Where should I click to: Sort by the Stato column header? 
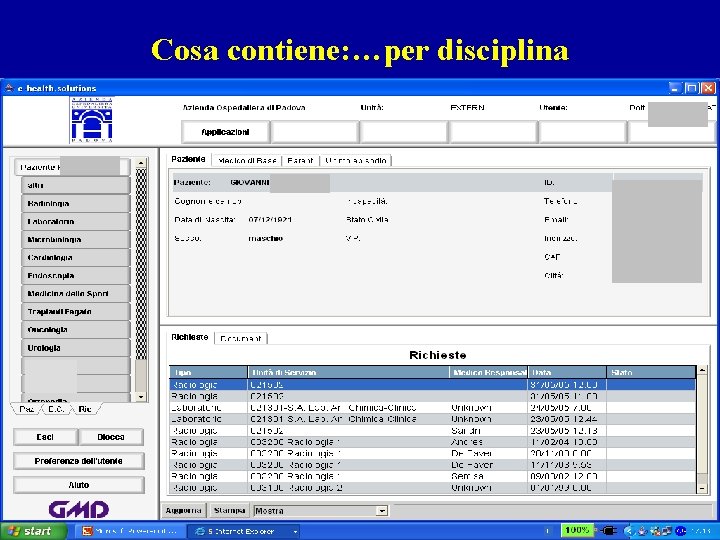[651, 372]
